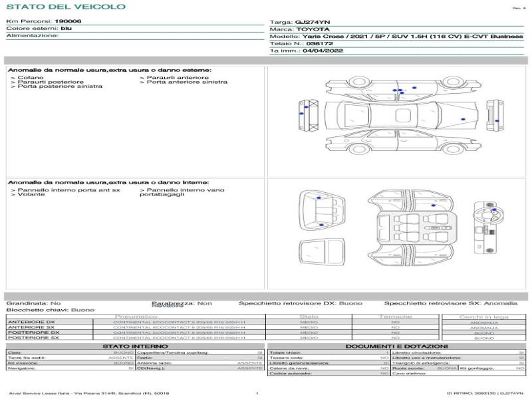Image resolution: width=532 pixels, height=399 pixels.
Task: Click the 'Kit vivavoce:' row
Action: click(x=70, y=363)
